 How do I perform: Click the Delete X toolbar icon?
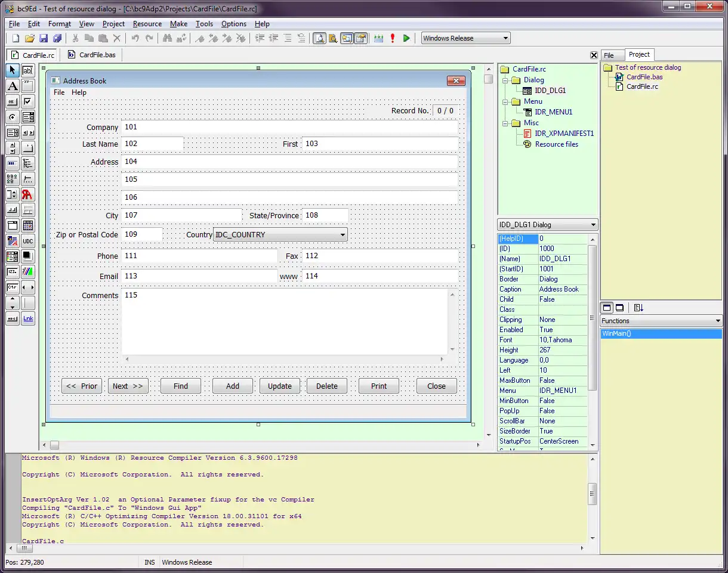coord(117,38)
